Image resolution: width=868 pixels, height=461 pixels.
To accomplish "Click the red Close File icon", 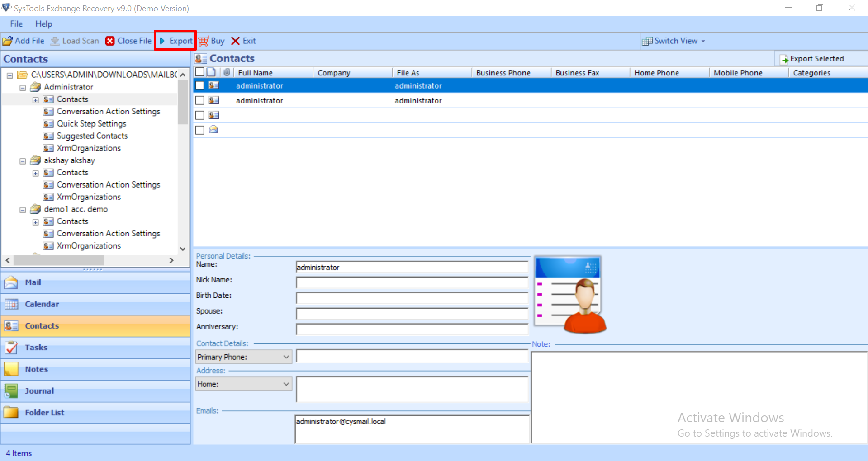I will tap(110, 41).
